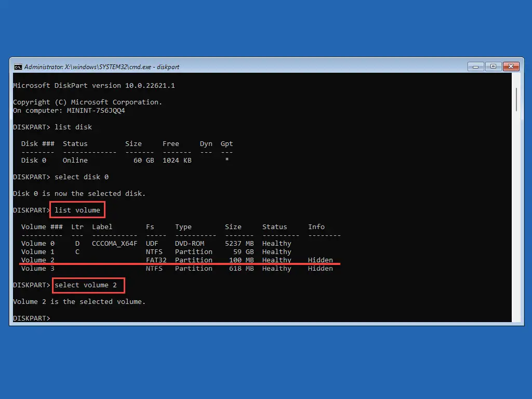Click the window title 'Administrator: X:\windows\SYSTEM32\cmd.exe - diskpart'
Image resolution: width=532 pixels, height=399 pixels.
102,67
